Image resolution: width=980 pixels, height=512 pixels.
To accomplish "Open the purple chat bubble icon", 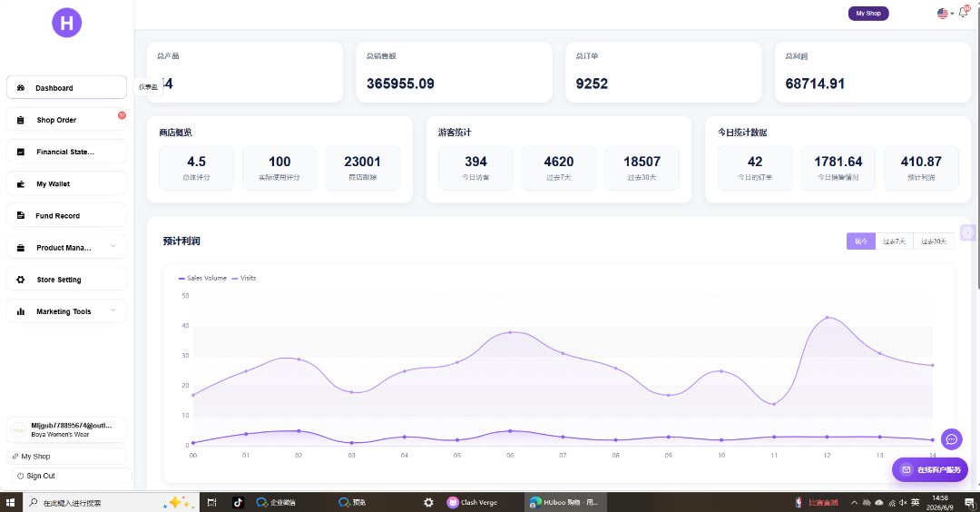I will pyautogui.click(x=951, y=438).
